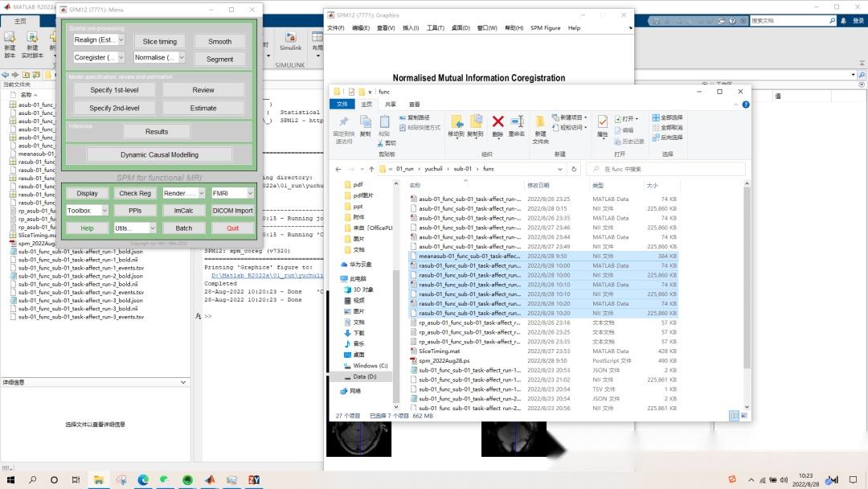The height and width of the screenshot is (489, 868).
Task: Switch to the 共享 tab in Explorer
Action: [x=391, y=104]
